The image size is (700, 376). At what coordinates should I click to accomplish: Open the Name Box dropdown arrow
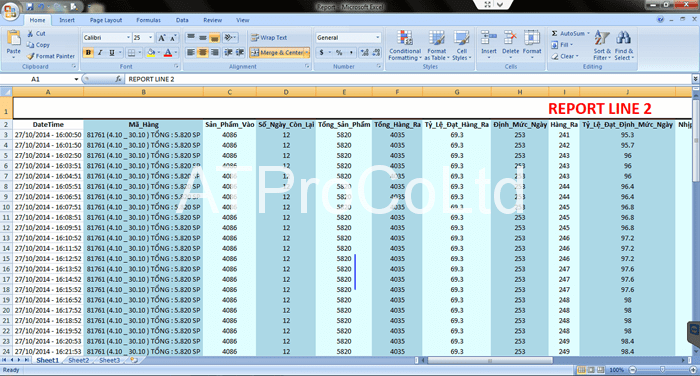(x=76, y=79)
